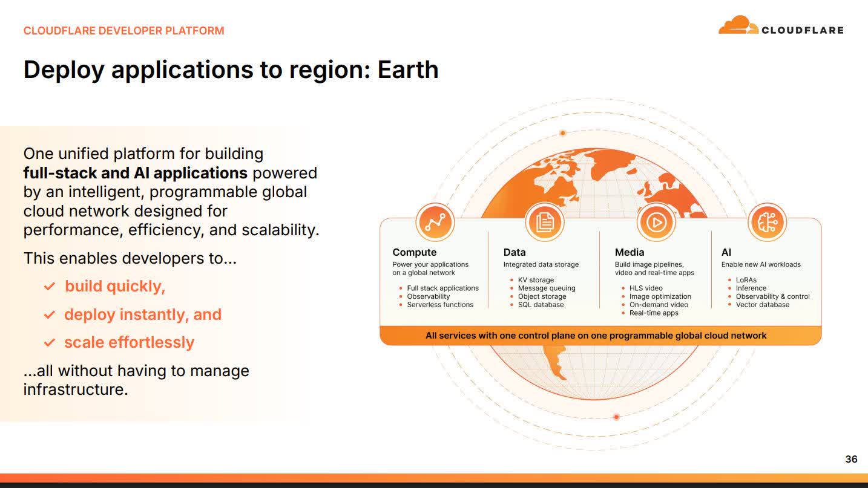868x488 pixels.
Task: Select the Media play-button icon
Action: 656,222
